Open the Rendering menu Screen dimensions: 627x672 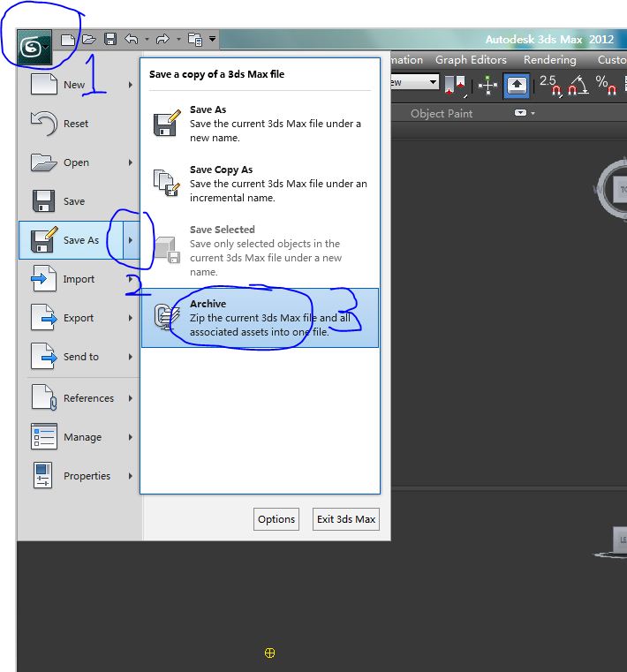550,59
